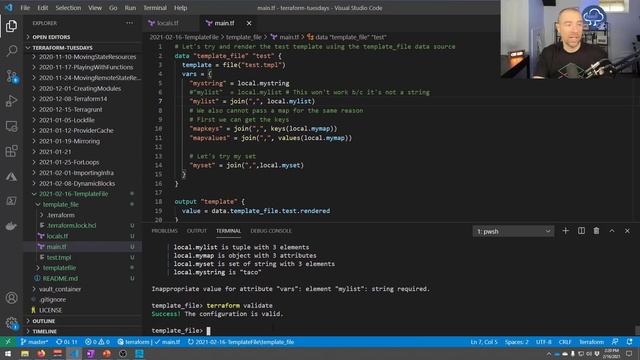Expand the OUTLINE section
The image size is (640, 360).
coord(44,321)
